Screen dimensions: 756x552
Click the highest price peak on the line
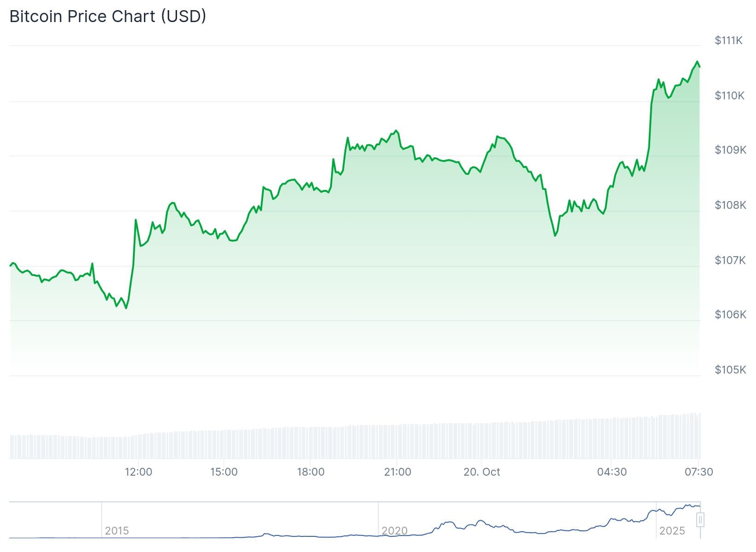(697, 62)
